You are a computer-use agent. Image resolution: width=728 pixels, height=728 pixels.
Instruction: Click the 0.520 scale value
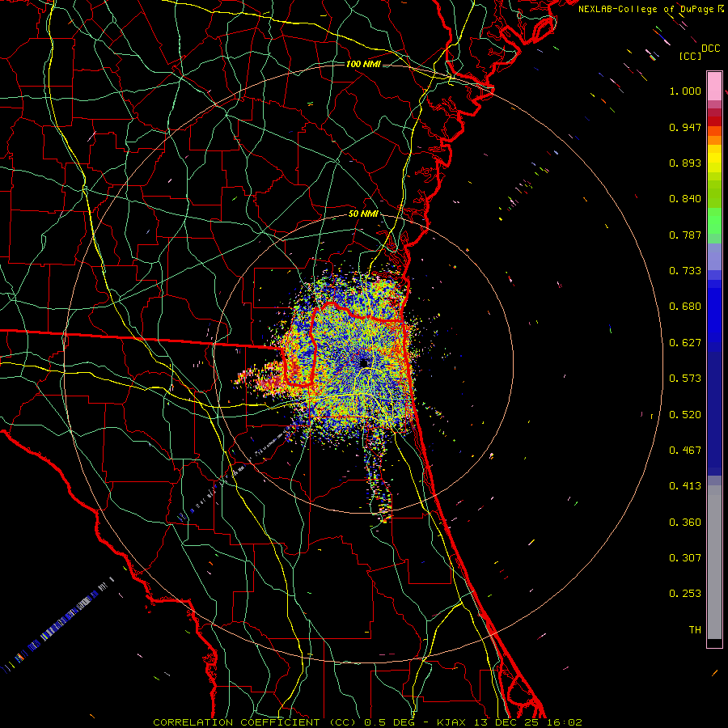coord(685,415)
